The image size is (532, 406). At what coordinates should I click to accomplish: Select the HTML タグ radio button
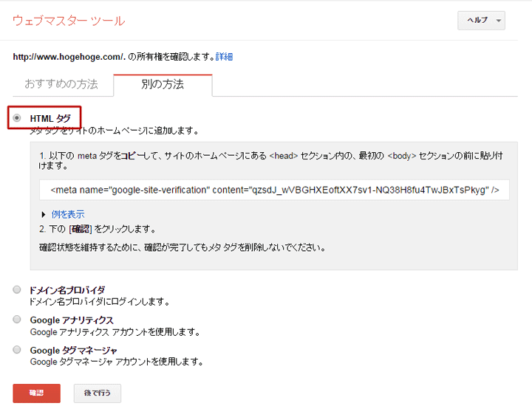pos(17,118)
